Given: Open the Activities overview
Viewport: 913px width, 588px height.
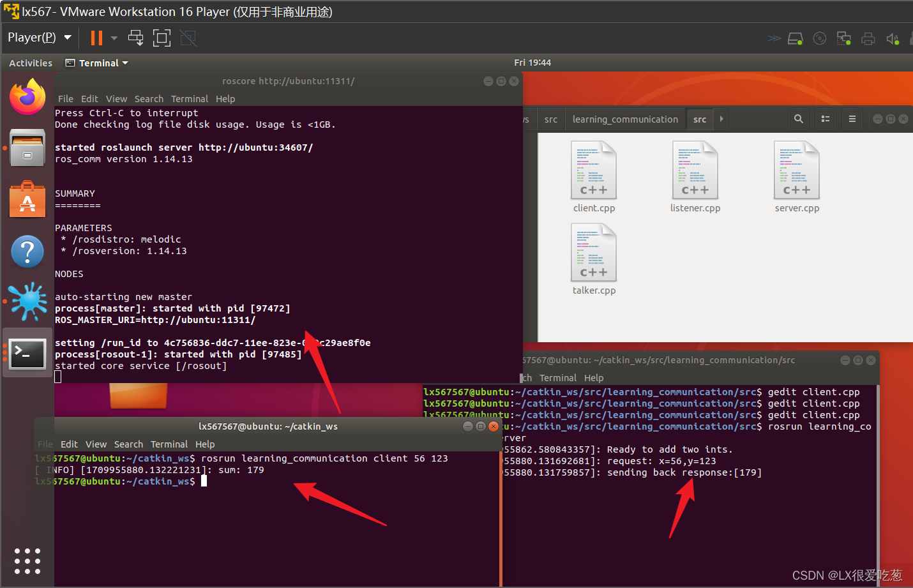Looking at the screenshot, I should (31, 63).
